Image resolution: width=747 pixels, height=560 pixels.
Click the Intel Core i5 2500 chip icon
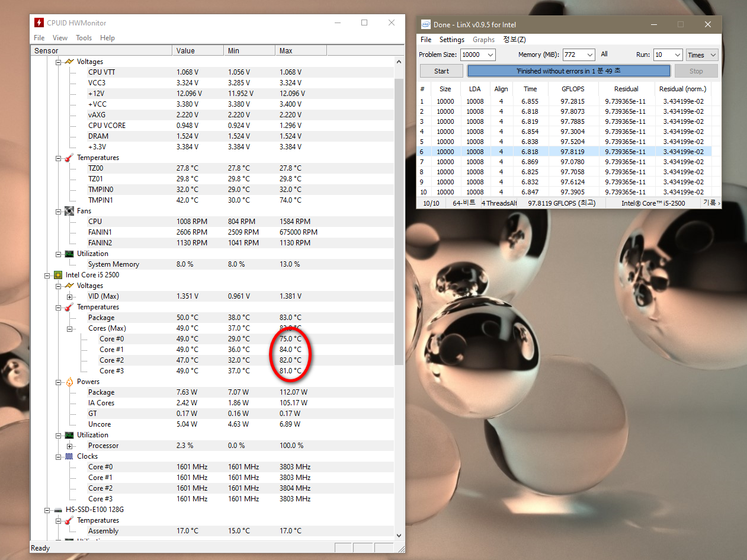58,275
